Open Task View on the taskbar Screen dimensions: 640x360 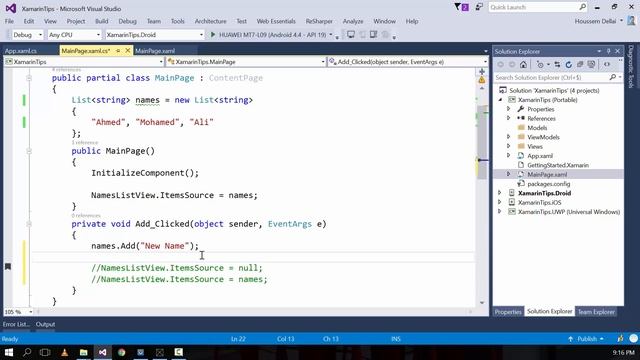point(45,352)
